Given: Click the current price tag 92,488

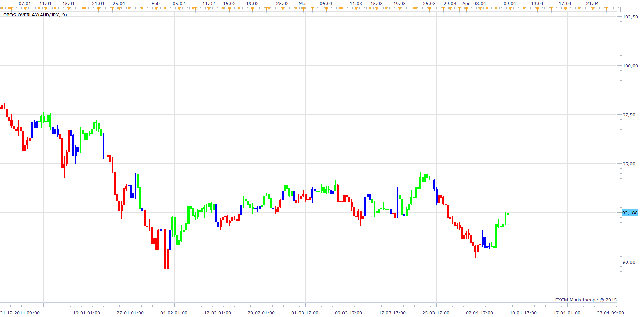Looking at the screenshot, I should pyautogui.click(x=630, y=213).
